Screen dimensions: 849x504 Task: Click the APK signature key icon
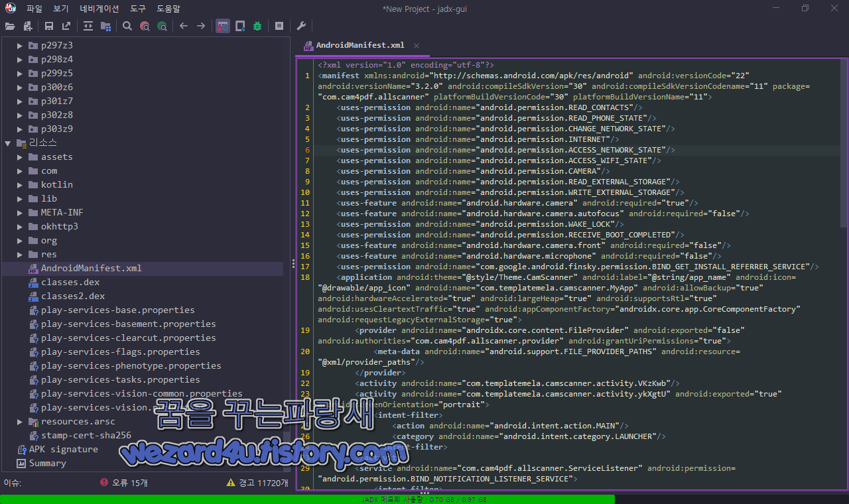coord(21,450)
